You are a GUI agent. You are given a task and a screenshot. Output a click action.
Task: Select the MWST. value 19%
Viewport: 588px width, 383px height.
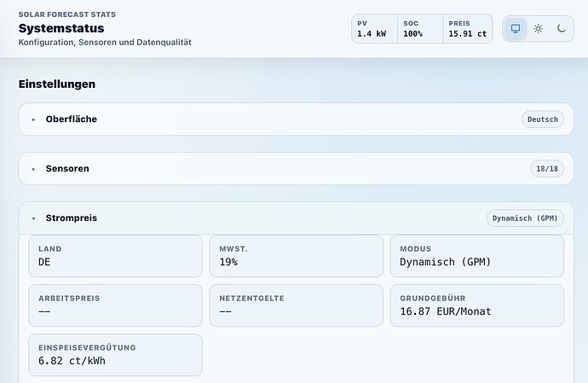(228, 262)
